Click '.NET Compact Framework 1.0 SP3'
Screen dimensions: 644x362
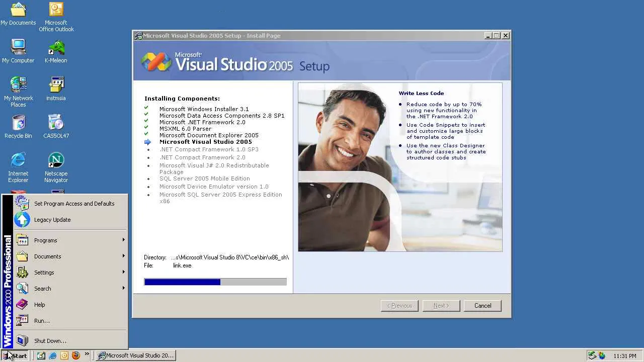tap(209, 149)
